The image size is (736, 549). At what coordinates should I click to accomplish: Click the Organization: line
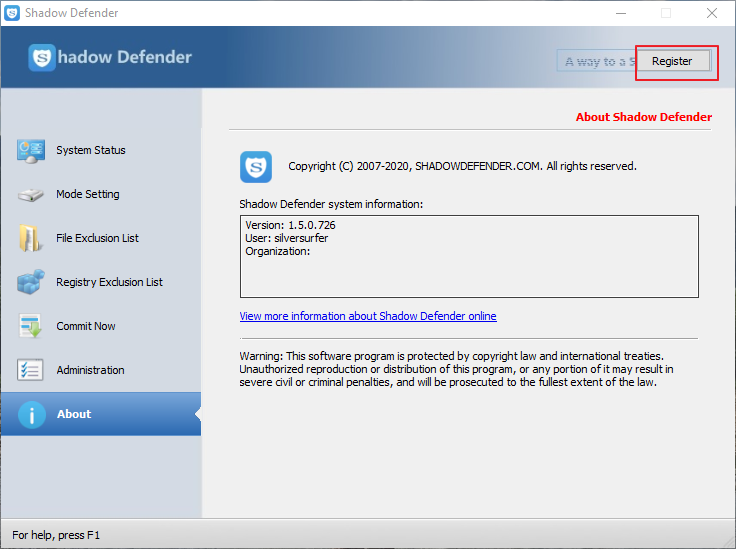point(277,252)
